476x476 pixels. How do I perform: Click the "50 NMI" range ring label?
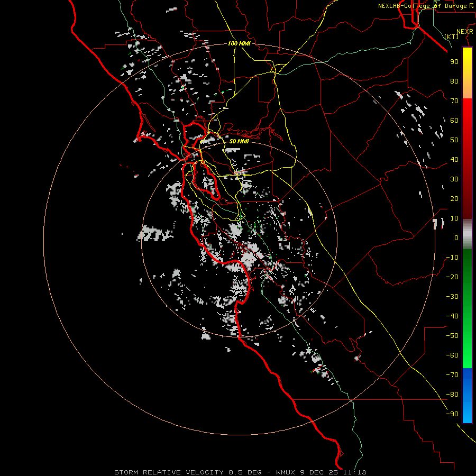tap(239, 141)
